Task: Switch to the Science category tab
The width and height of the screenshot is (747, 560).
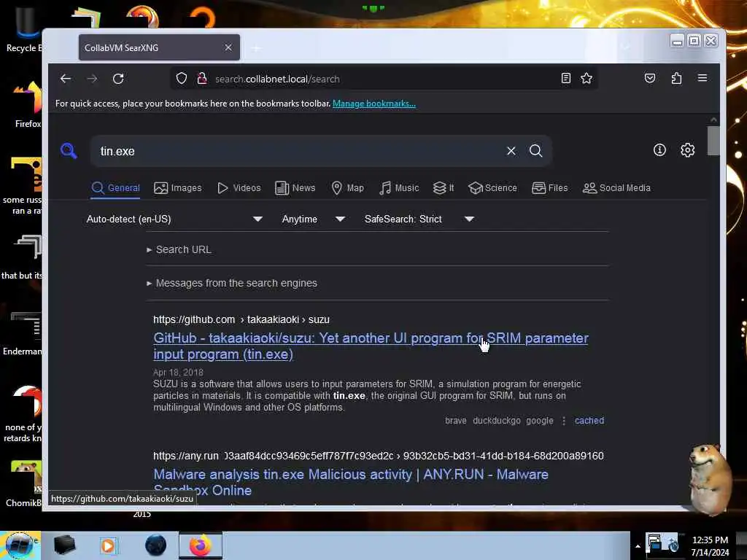Action: 492,188
